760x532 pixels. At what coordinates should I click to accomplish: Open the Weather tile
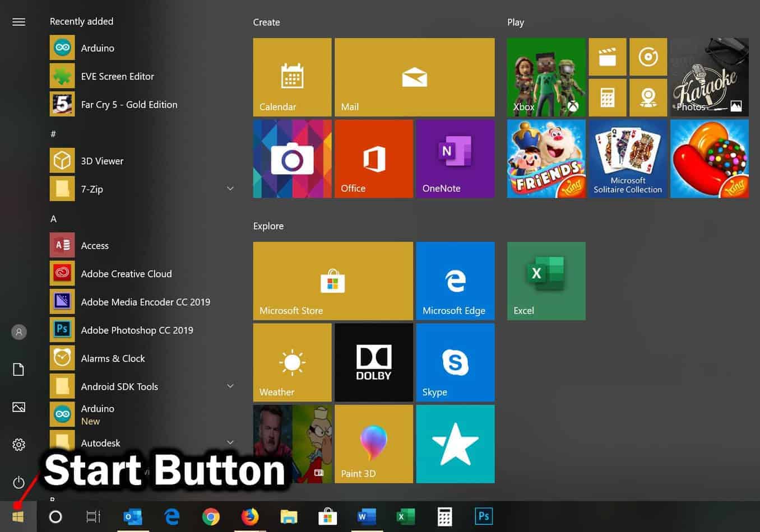(x=292, y=362)
